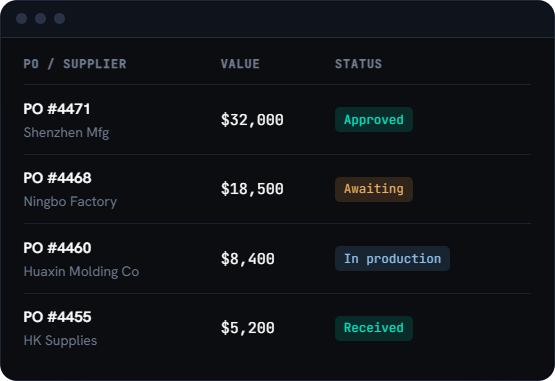Sort by the VALUE column header

pos(240,64)
